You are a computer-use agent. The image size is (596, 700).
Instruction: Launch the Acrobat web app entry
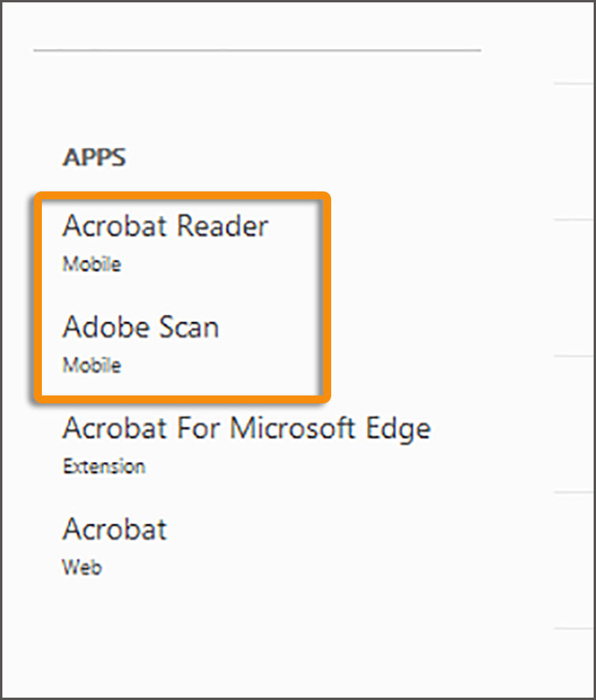114,530
